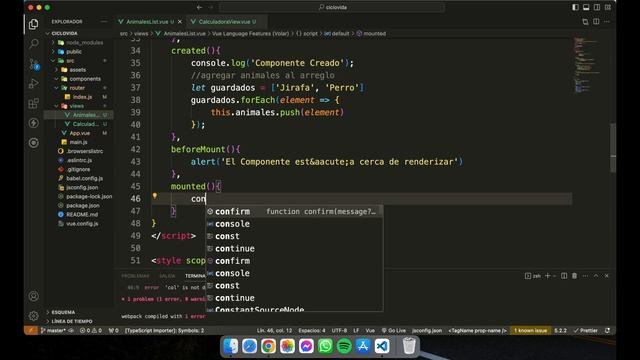Click Go Live in the status bar
This screenshot has height=360, width=640.
tap(393, 331)
